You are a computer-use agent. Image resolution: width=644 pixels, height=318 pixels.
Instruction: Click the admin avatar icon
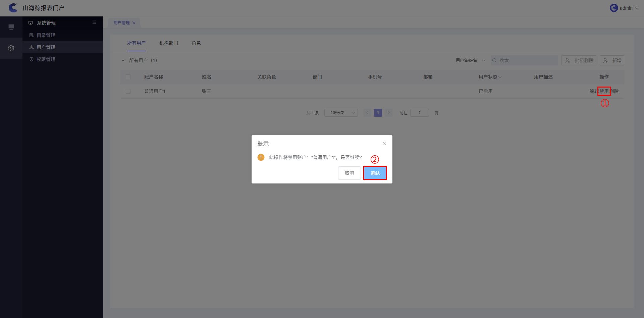(614, 8)
